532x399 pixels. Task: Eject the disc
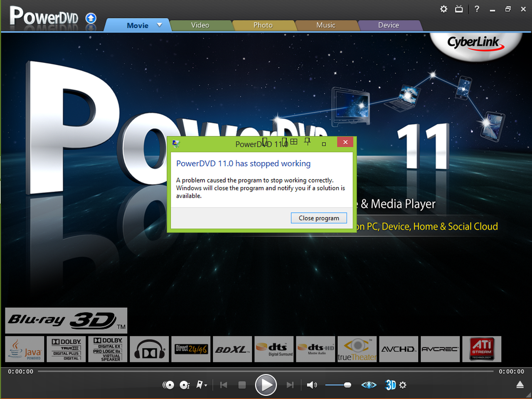[520, 385]
